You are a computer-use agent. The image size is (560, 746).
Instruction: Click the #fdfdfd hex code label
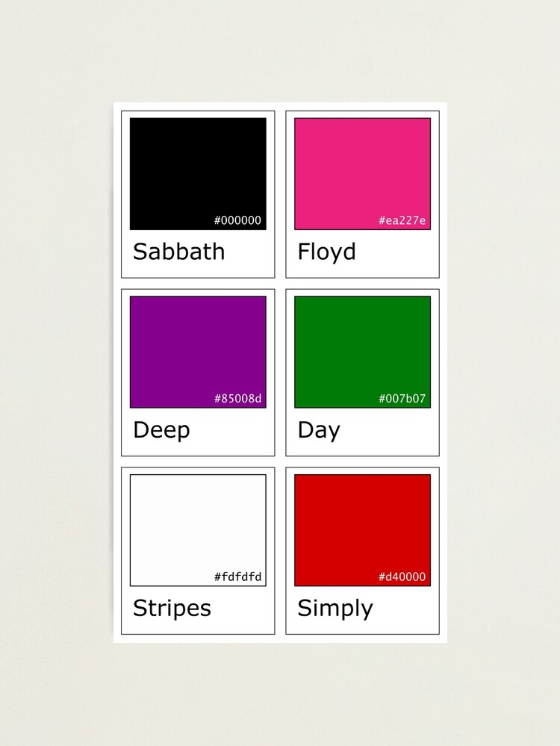(x=238, y=577)
